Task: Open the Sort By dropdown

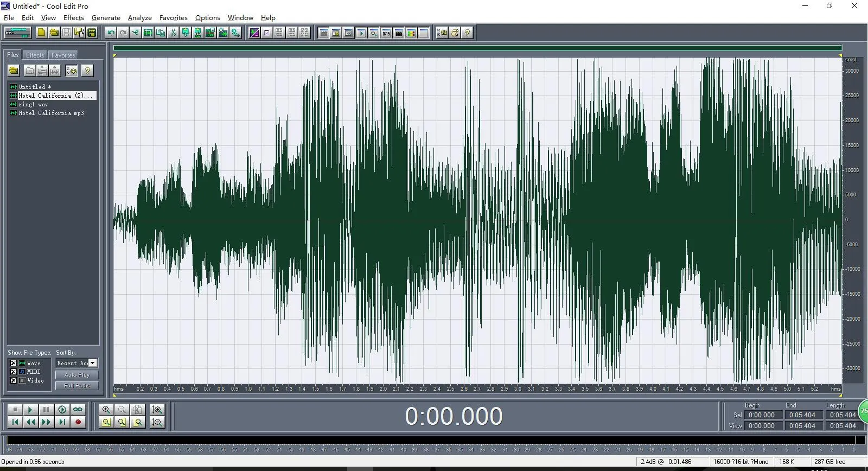Action: click(x=93, y=363)
